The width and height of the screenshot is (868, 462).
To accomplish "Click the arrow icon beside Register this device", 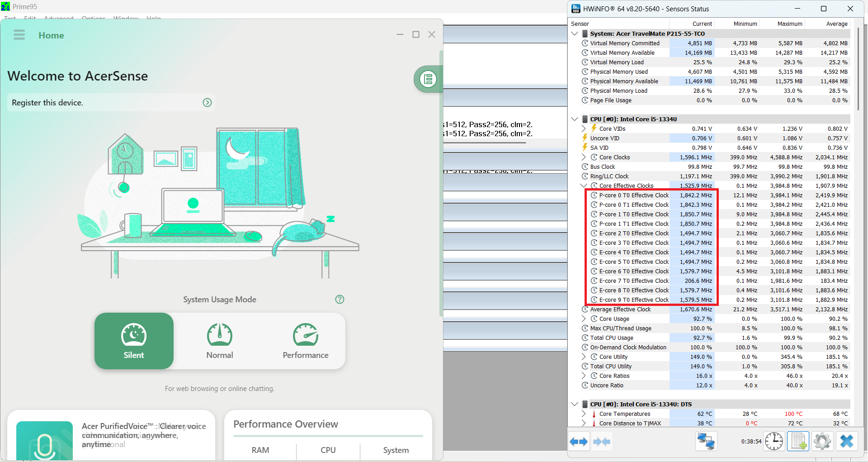I will pyautogui.click(x=207, y=103).
